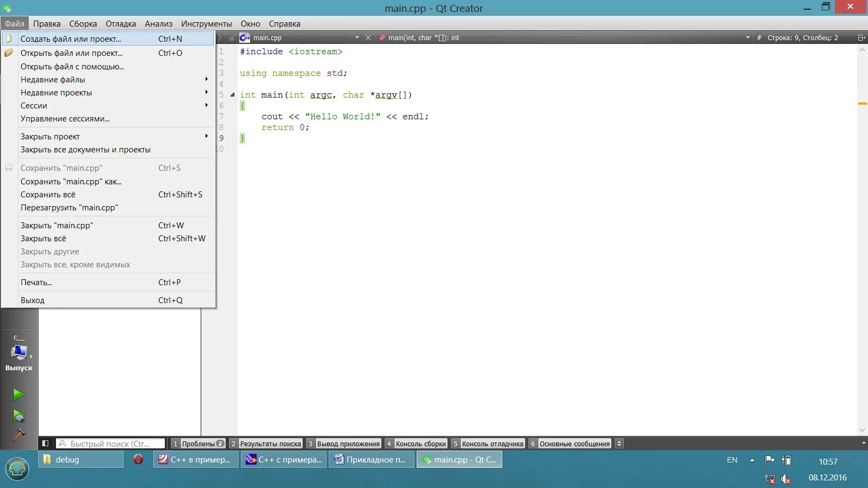Image resolution: width=868 pixels, height=488 pixels.
Task: Click the new file icon in File menu
Action: pos(9,38)
